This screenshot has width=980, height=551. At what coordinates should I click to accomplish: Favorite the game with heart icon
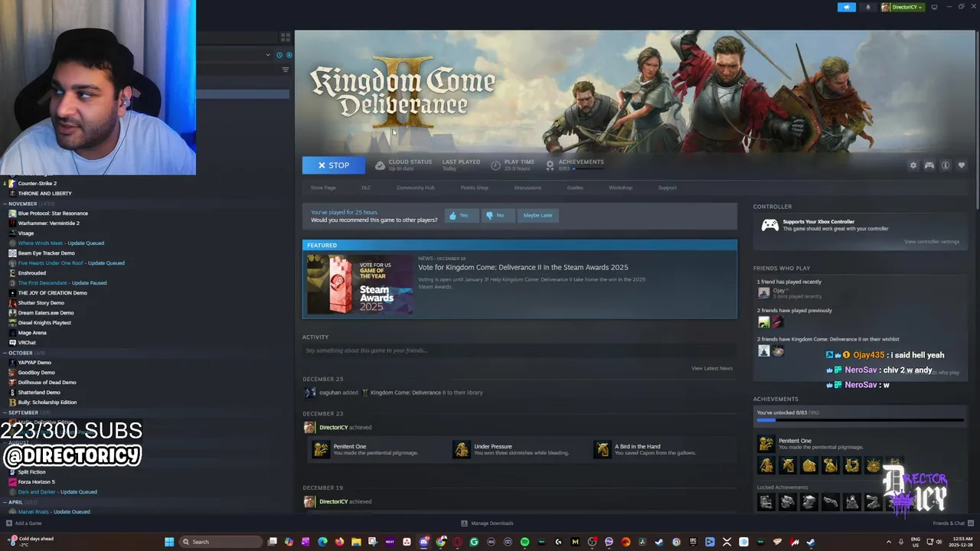click(962, 165)
